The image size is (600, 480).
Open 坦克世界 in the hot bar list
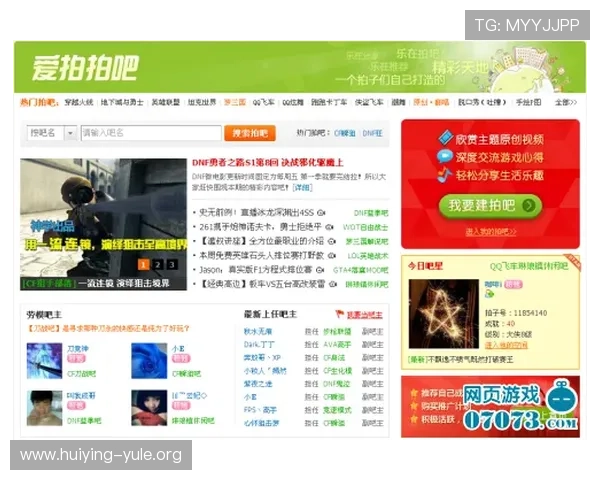(202, 102)
